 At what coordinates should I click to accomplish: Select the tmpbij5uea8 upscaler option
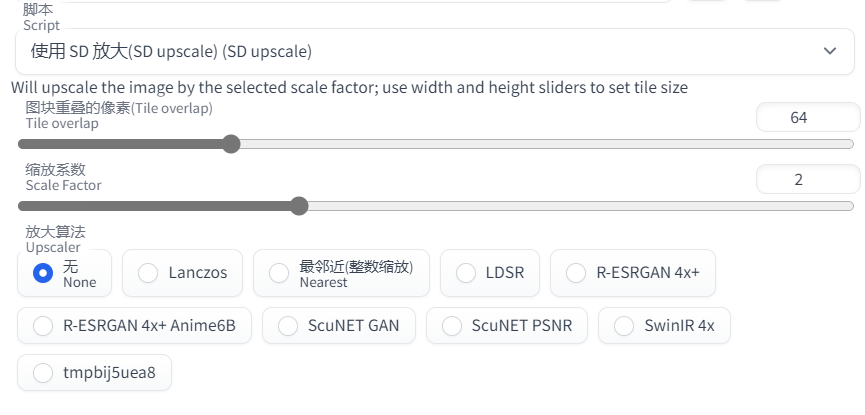[x=43, y=373]
